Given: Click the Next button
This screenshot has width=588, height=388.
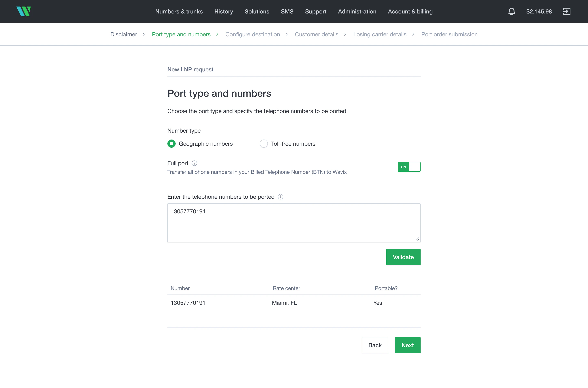Looking at the screenshot, I should [407, 345].
